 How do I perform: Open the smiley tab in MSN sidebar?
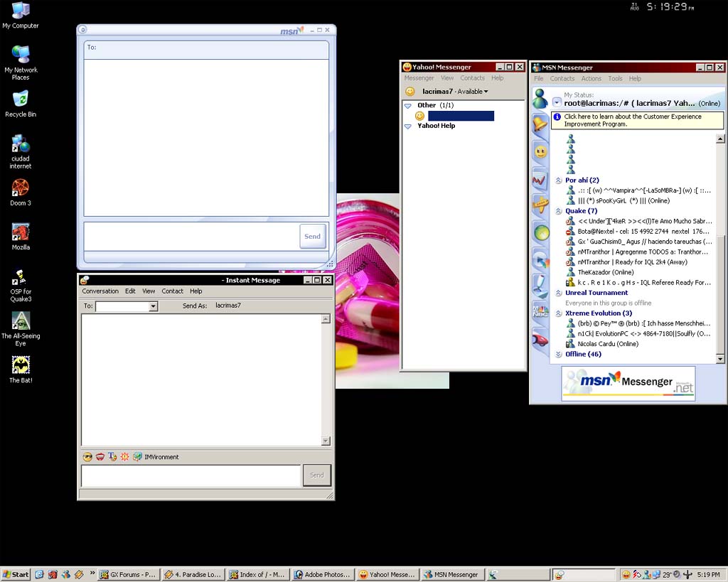540,152
